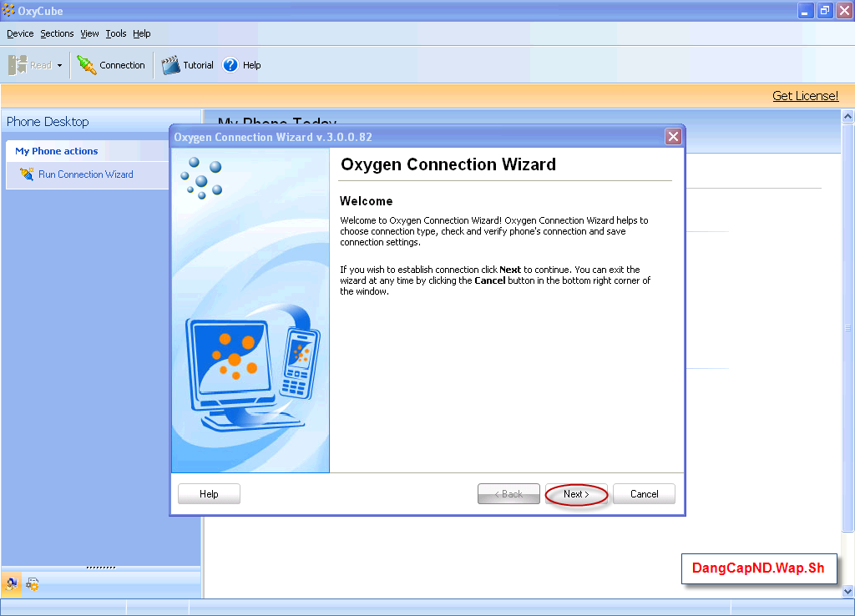Click the Read toolbar icon
The width and height of the screenshot is (855, 616).
coord(18,65)
